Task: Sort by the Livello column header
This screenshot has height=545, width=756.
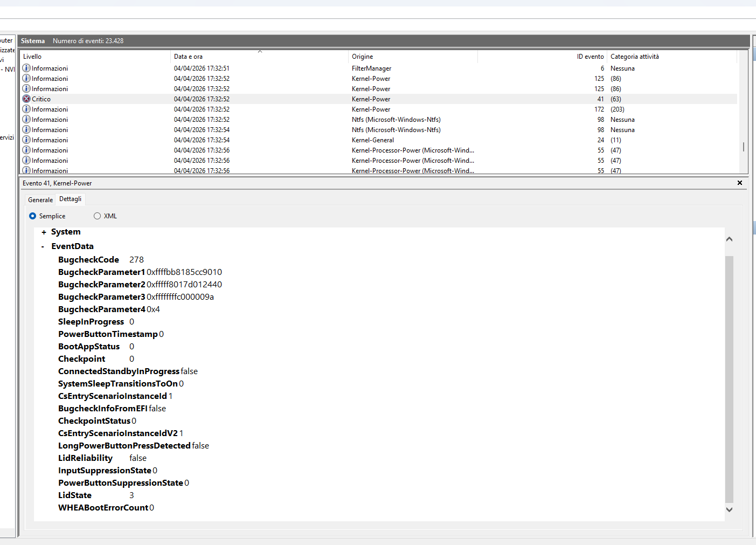Action: pos(95,57)
